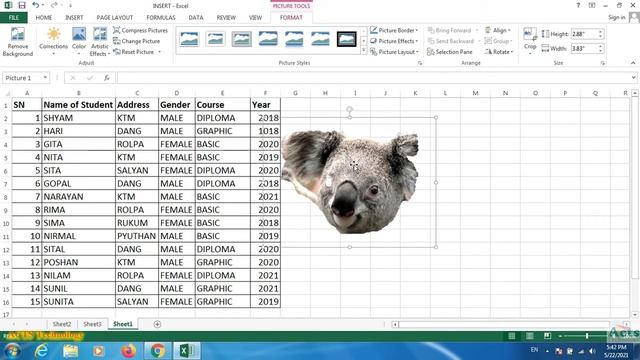Open Size dialog launcher
Screen dimensions: 640x360
click(603, 63)
